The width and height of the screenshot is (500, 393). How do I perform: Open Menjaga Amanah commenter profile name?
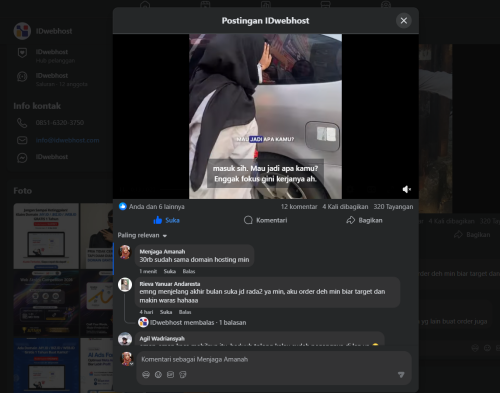tap(162, 252)
